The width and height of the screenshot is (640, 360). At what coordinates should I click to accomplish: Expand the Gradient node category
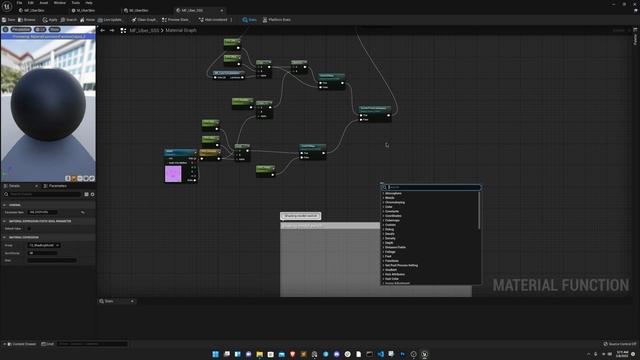391,270
